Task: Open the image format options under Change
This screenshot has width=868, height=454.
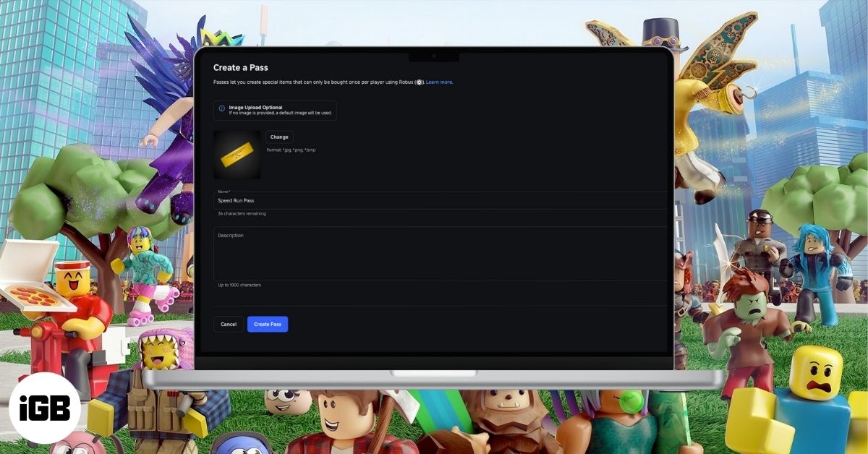Action: [292, 150]
